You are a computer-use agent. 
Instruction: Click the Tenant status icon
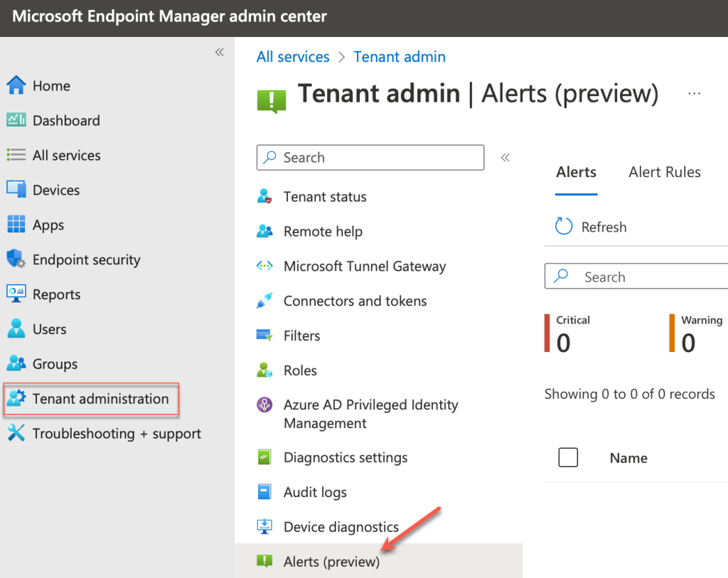(x=264, y=196)
